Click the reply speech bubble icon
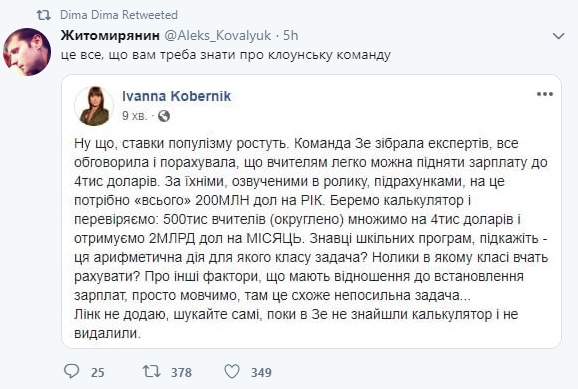This screenshot has width=578, height=389. [72, 371]
